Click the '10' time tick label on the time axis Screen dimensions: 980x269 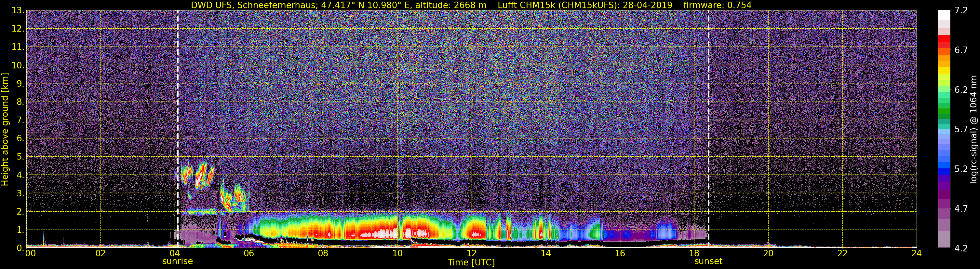click(397, 254)
